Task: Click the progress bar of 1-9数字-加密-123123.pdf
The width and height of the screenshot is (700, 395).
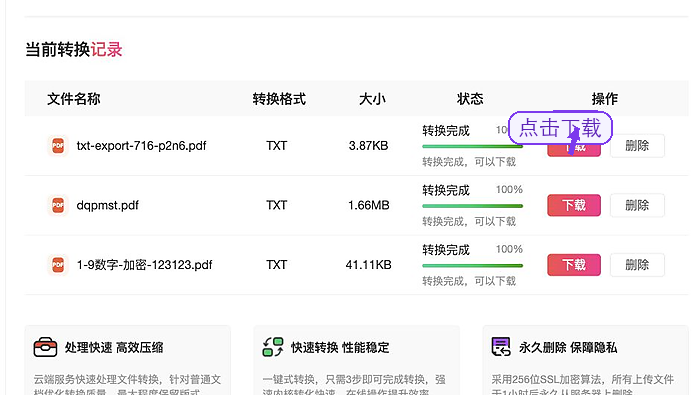Action: pos(472,266)
